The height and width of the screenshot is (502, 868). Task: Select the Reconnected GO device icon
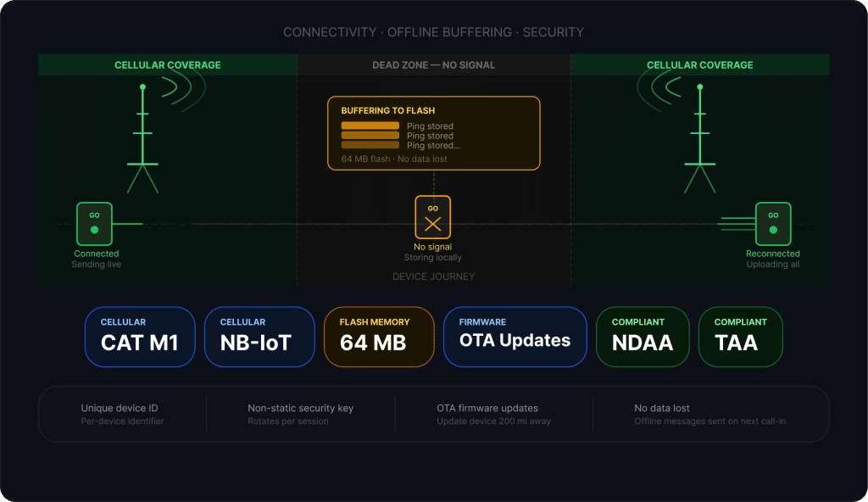773,224
